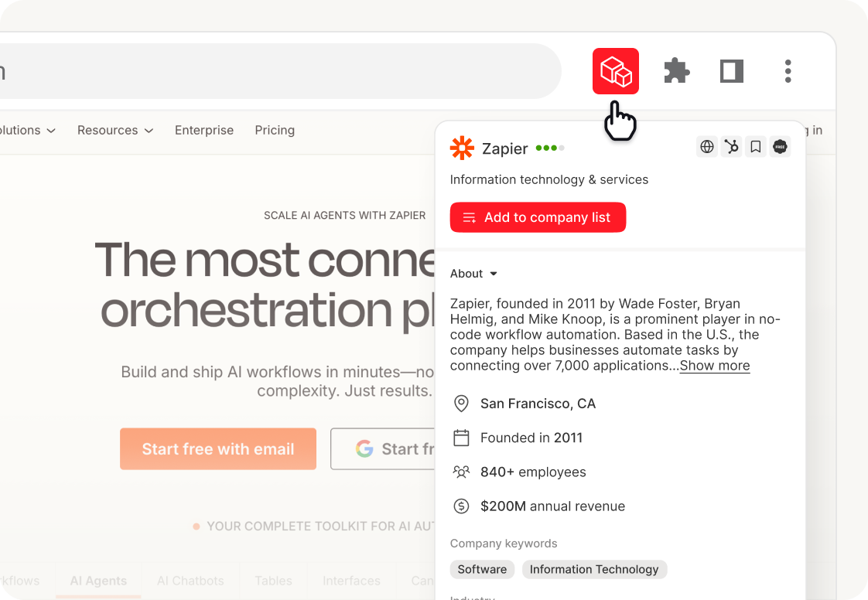The image size is (868, 600).
Task: Select the Software keyword tag
Action: (482, 570)
